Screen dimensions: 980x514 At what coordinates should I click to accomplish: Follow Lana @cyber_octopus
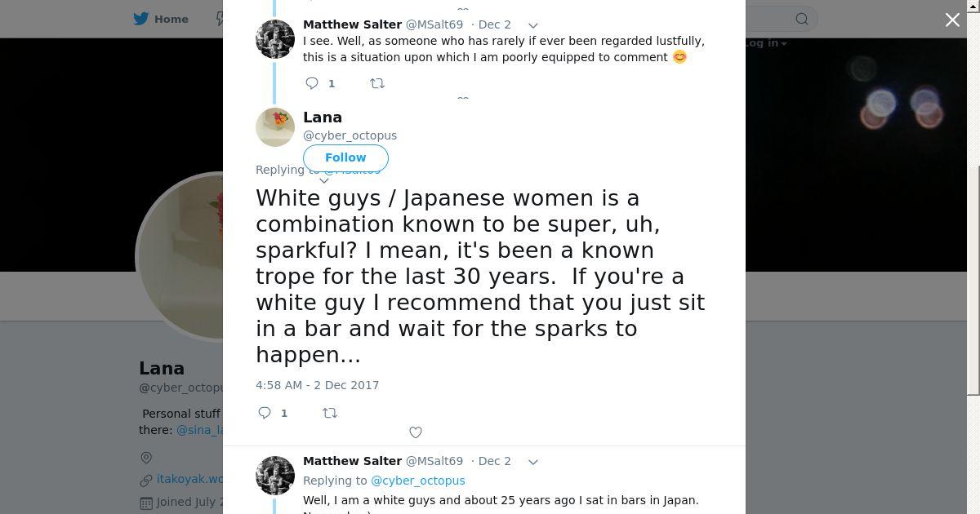pyautogui.click(x=345, y=157)
